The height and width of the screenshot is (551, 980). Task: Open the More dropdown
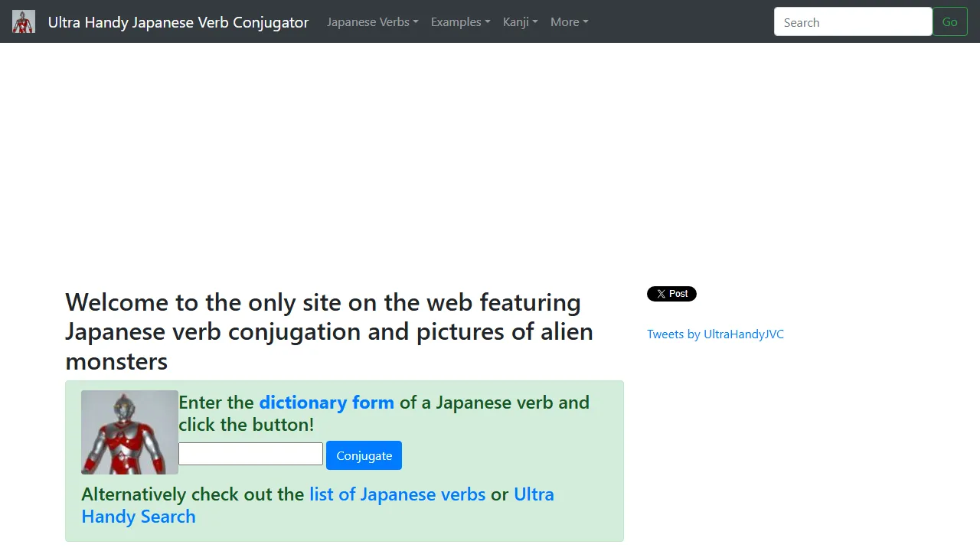pyautogui.click(x=569, y=21)
